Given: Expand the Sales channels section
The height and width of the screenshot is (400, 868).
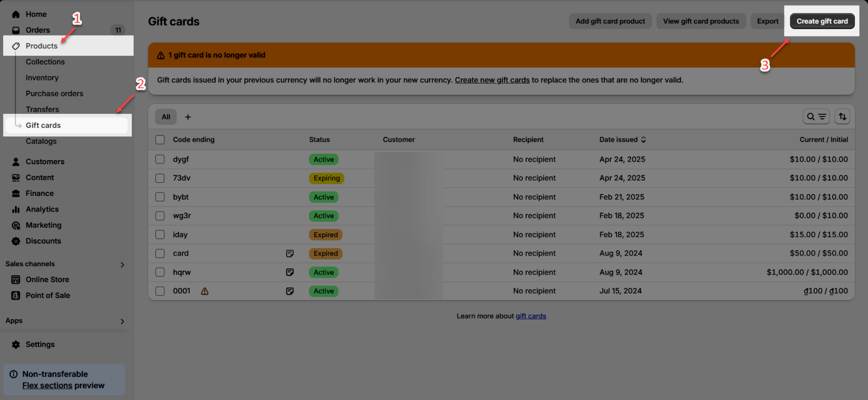Looking at the screenshot, I should click(122, 265).
